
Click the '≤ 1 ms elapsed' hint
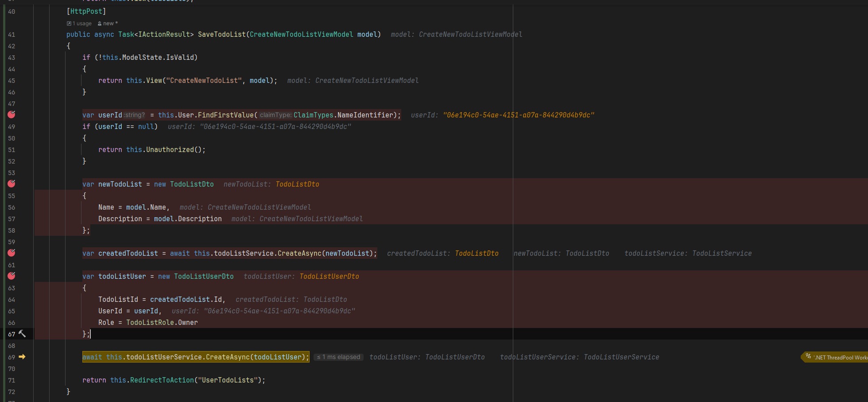[x=339, y=357]
